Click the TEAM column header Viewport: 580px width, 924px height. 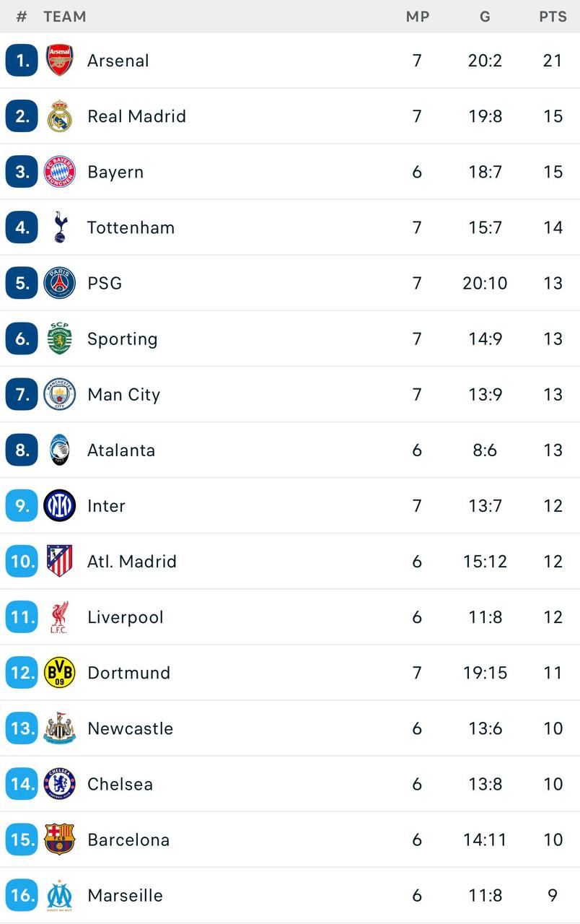click(x=65, y=17)
